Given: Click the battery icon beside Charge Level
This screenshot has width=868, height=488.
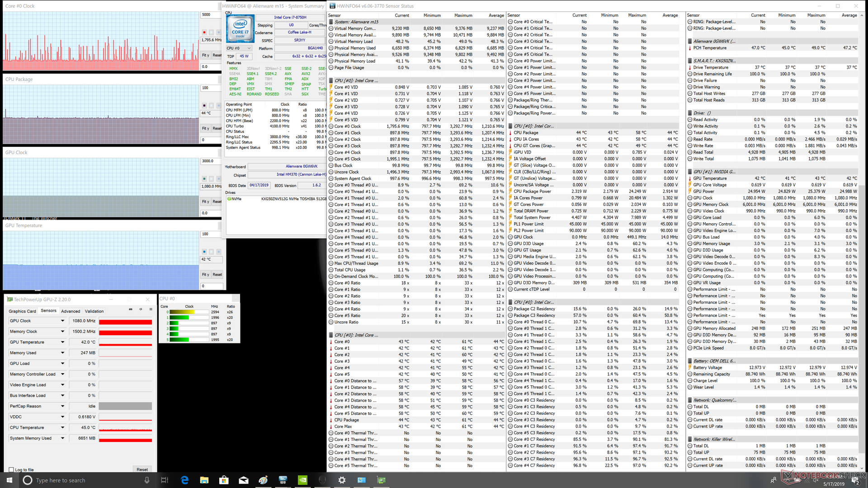Looking at the screenshot, I should point(690,380).
